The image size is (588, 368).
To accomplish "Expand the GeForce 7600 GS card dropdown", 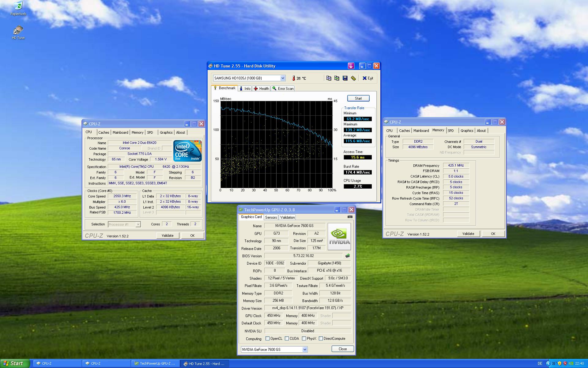I will click(305, 349).
